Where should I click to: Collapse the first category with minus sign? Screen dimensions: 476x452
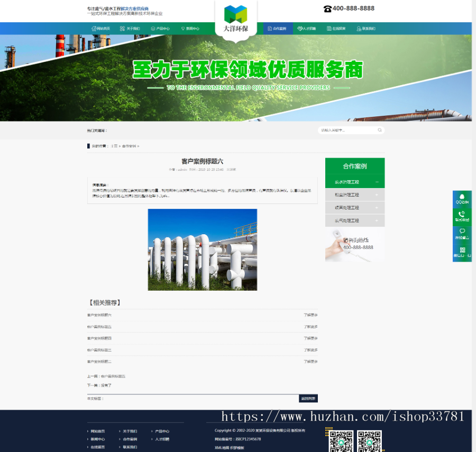pos(377,182)
